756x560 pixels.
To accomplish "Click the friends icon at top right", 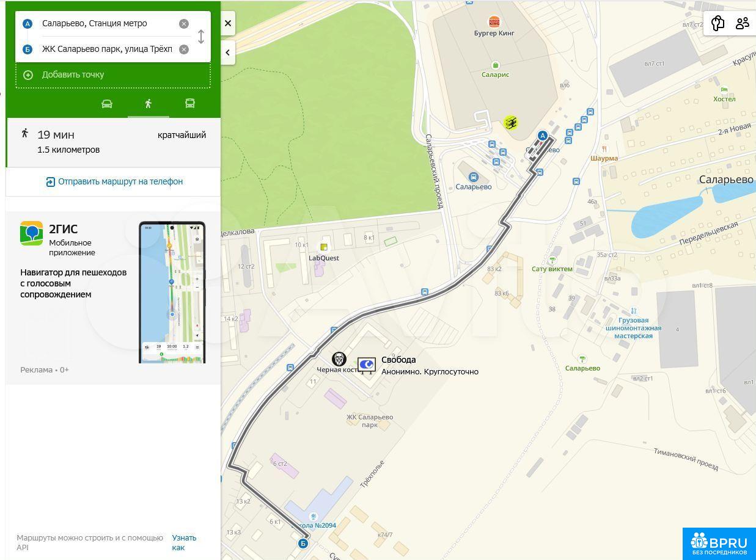I will tap(743, 23).
